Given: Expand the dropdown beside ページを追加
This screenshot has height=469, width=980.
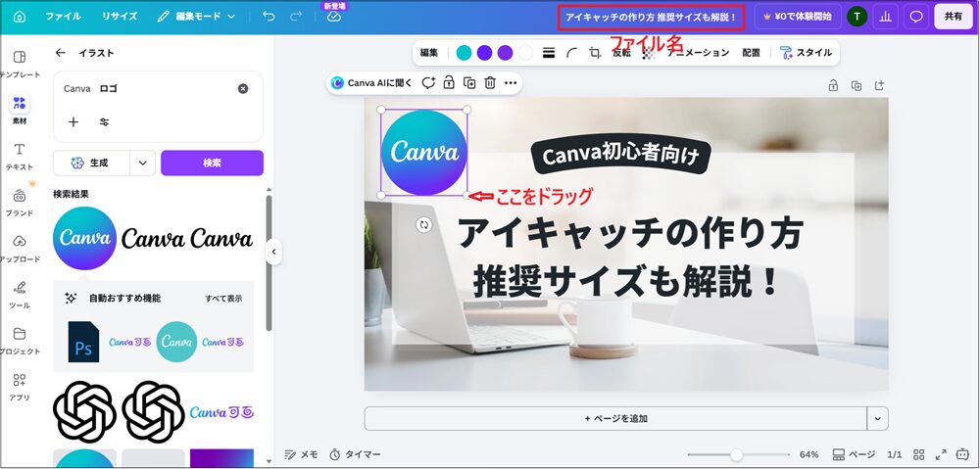Looking at the screenshot, I should (877, 418).
